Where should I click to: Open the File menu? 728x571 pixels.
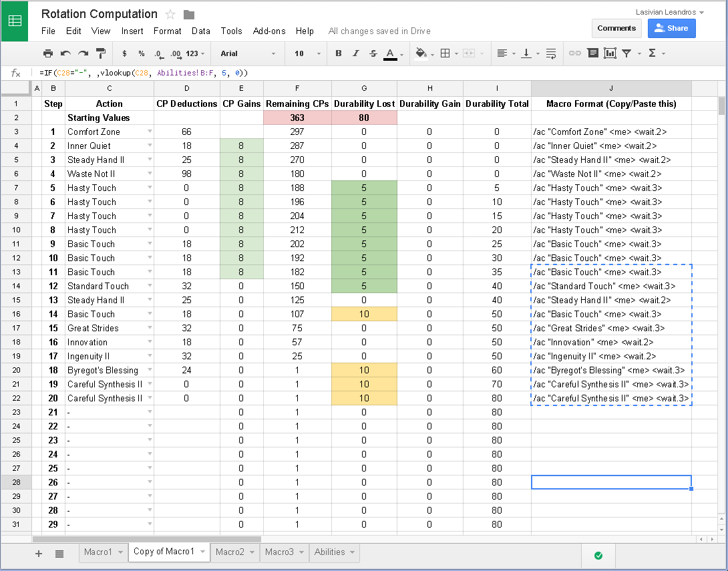(x=48, y=31)
